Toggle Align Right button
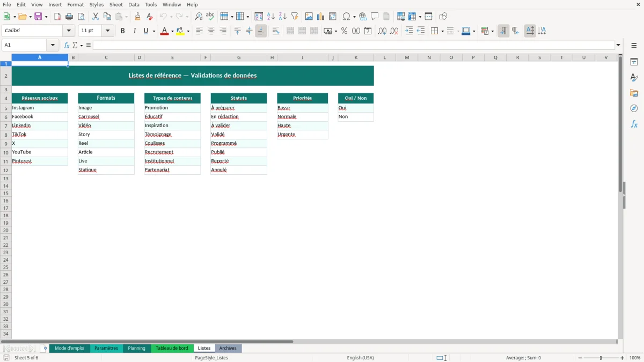The image size is (644, 362). click(x=223, y=31)
